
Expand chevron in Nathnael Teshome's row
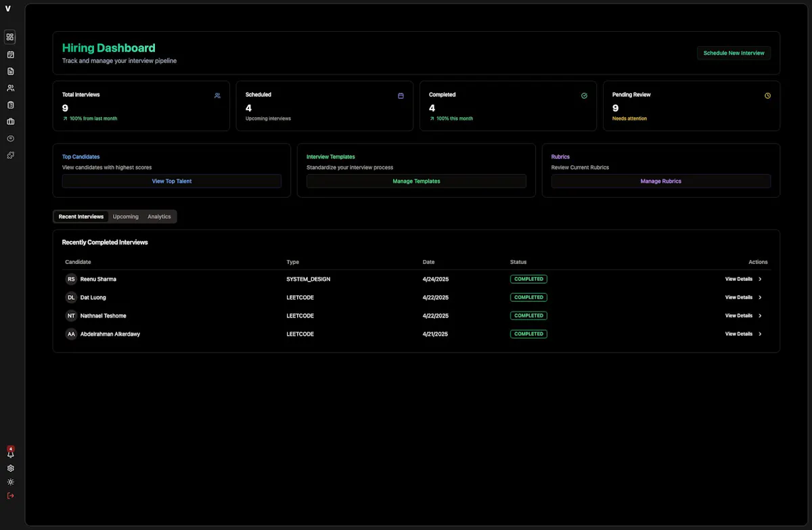[x=760, y=315]
